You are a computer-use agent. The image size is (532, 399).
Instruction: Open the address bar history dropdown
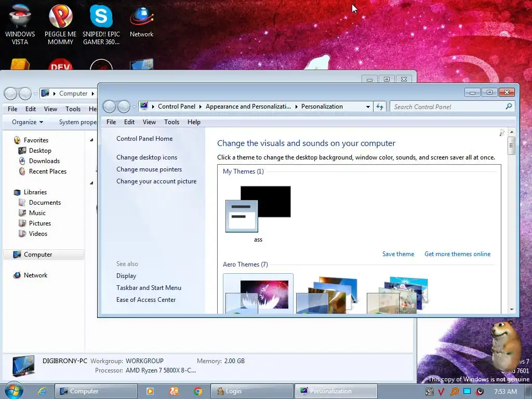point(368,107)
